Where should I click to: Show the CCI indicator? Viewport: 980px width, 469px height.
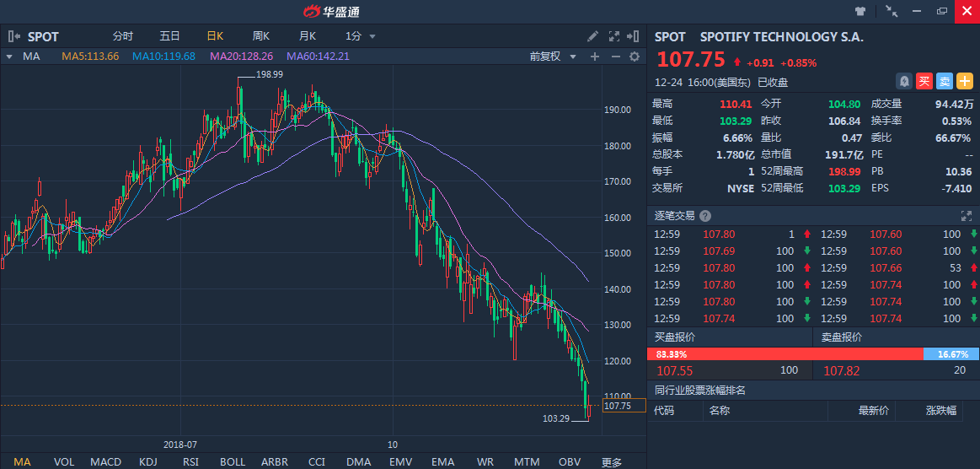pyautogui.click(x=317, y=462)
